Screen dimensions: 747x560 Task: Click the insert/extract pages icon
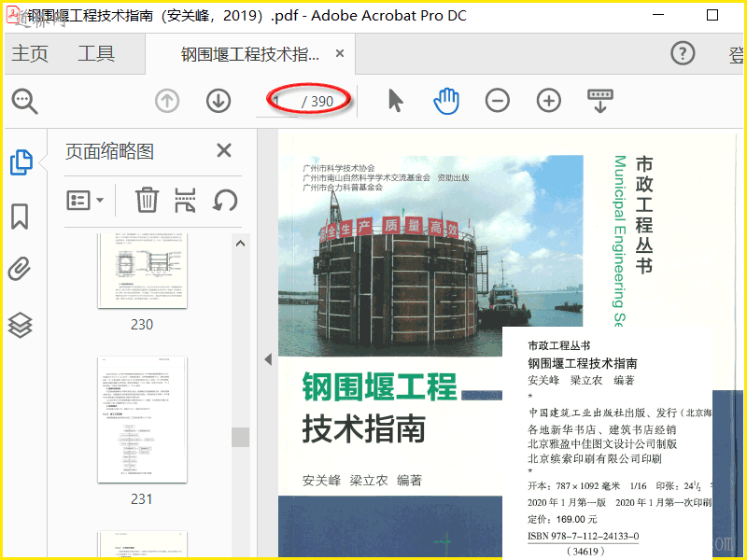pyautogui.click(x=185, y=200)
